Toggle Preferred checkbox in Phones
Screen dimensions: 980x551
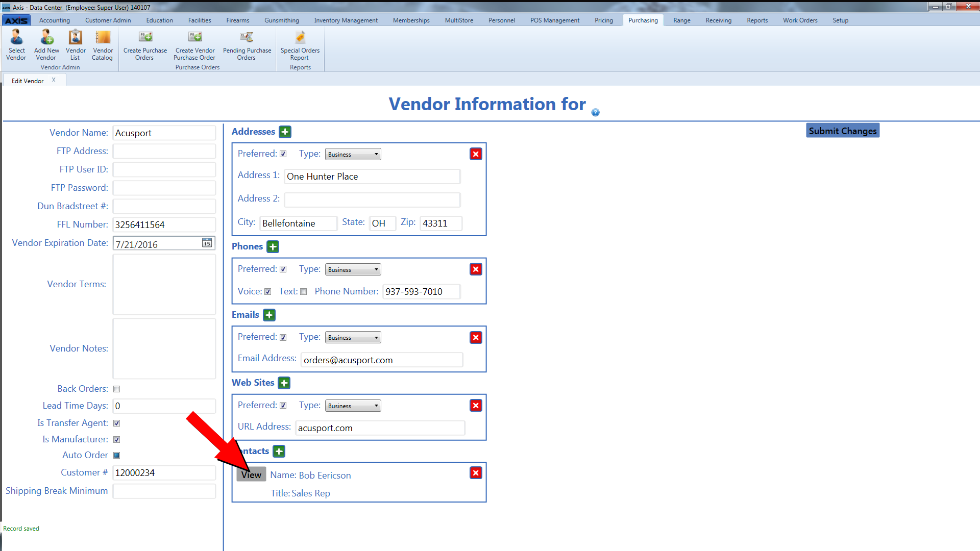pyautogui.click(x=283, y=269)
